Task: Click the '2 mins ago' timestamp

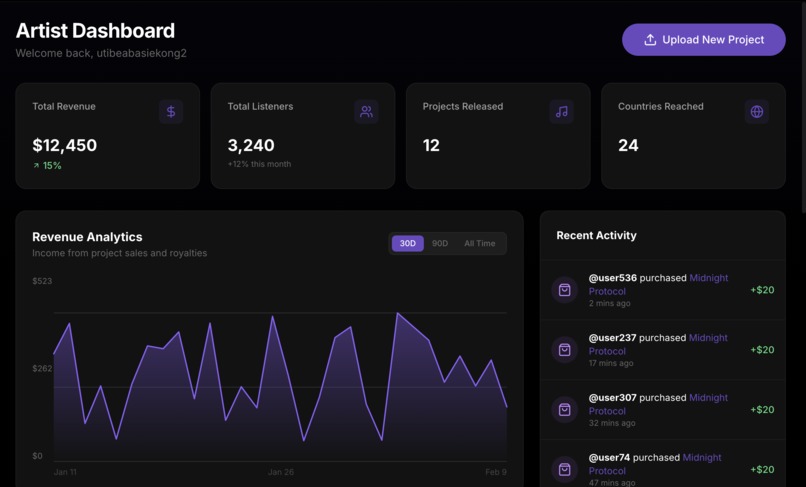Action: tap(610, 303)
